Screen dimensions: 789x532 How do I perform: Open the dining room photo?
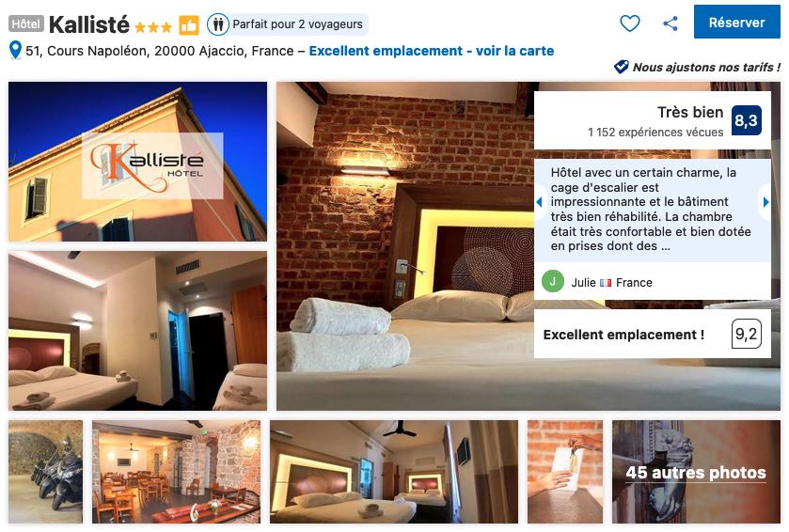[x=176, y=472]
